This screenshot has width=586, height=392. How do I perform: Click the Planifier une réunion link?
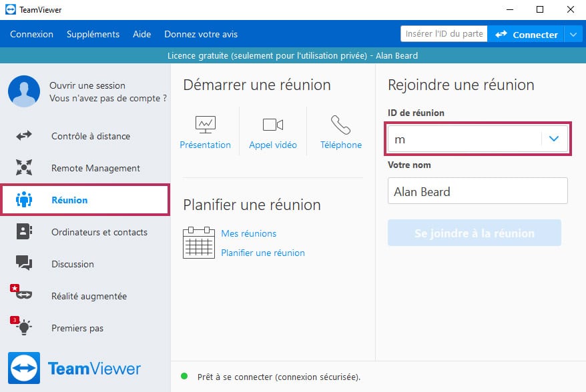tap(263, 253)
